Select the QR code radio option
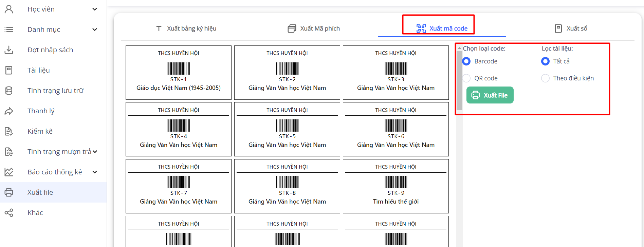Screen dimensions: 644x247 click(x=466, y=78)
